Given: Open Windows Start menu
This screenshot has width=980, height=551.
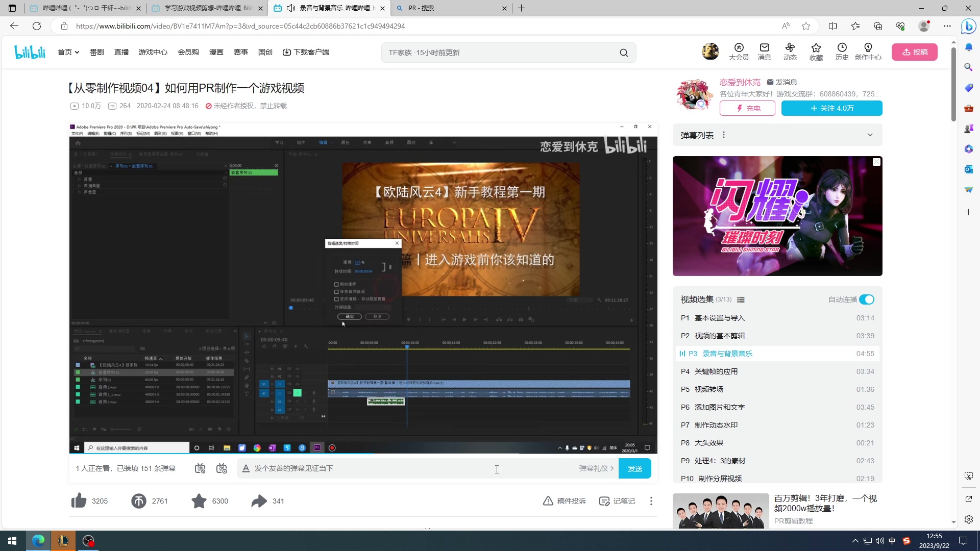Looking at the screenshot, I should pos(12,541).
